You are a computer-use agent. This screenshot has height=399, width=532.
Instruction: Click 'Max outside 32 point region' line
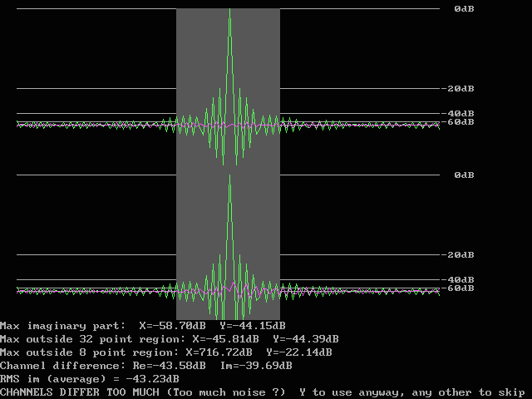pos(170,339)
